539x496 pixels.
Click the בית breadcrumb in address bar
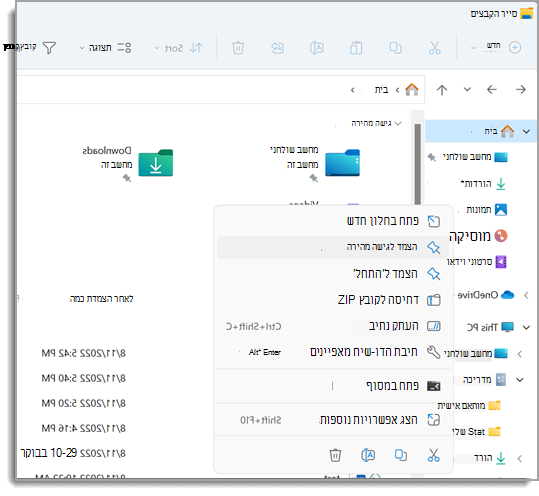click(381, 90)
